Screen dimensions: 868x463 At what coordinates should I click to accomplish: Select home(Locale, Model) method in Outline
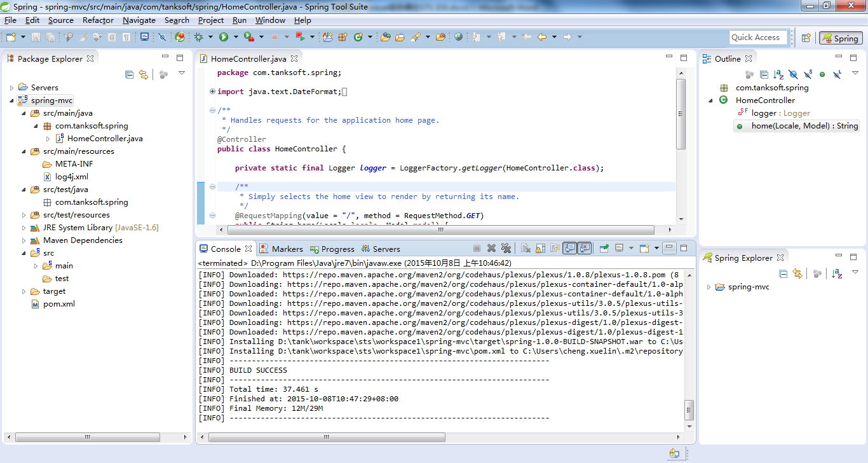click(797, 126)
